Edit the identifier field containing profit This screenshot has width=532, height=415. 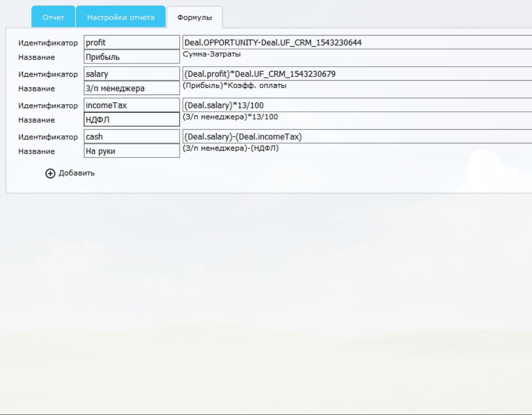tap(132, 42)
